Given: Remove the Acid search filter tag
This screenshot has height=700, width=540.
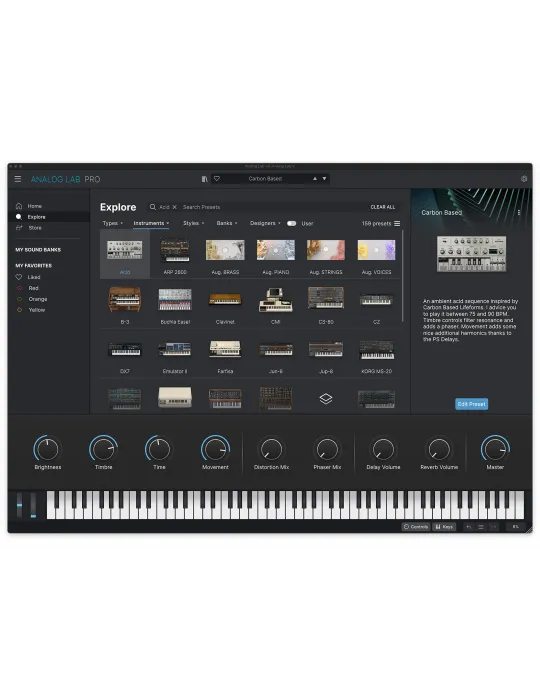Looking at the screenshot, I should click(174, 207).
